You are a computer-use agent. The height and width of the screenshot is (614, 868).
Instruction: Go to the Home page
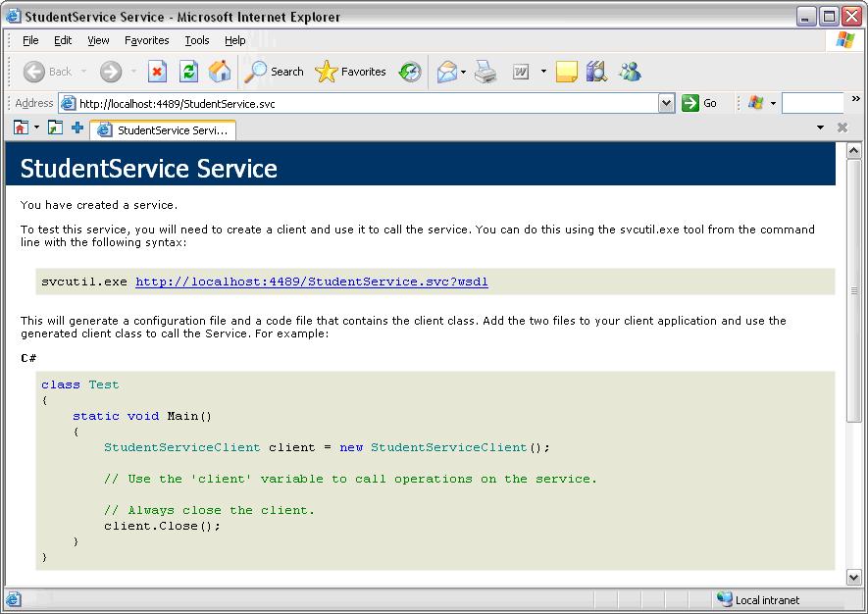tap(220, 72)
